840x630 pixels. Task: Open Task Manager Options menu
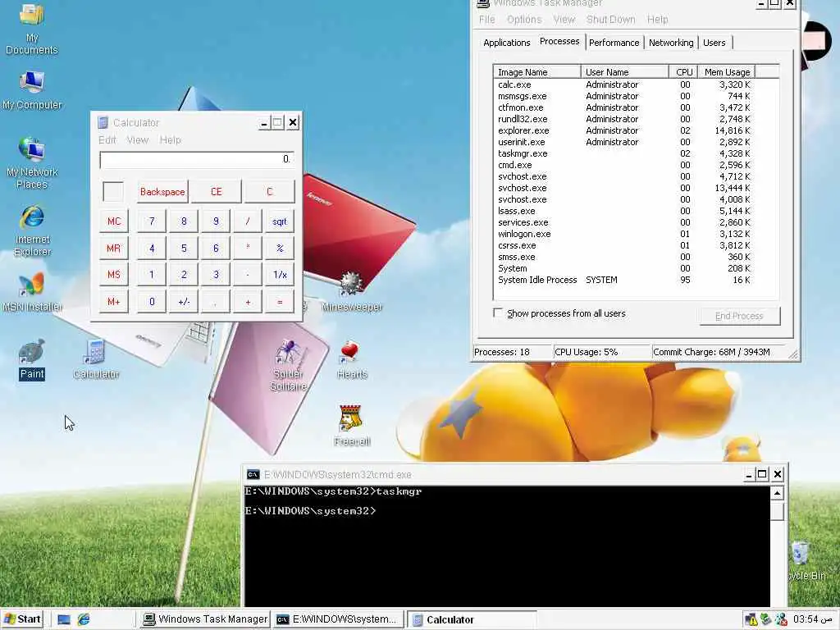[x=524, y=20]
